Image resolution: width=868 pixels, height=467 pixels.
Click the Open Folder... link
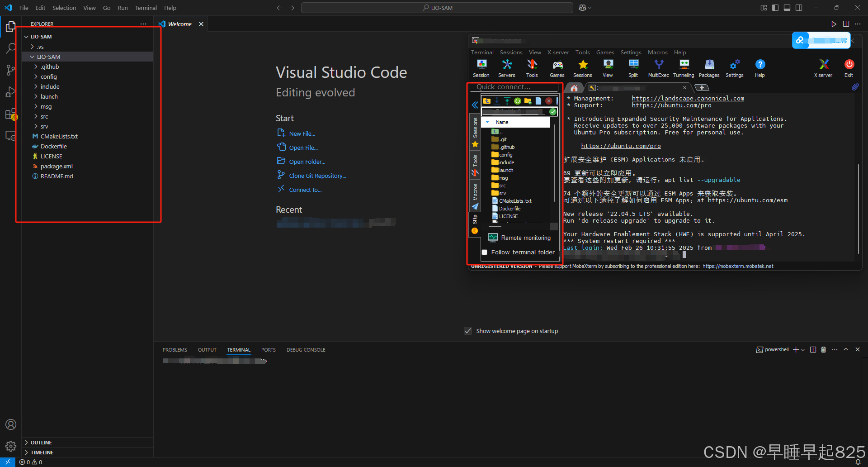click(x=307, y=162)
